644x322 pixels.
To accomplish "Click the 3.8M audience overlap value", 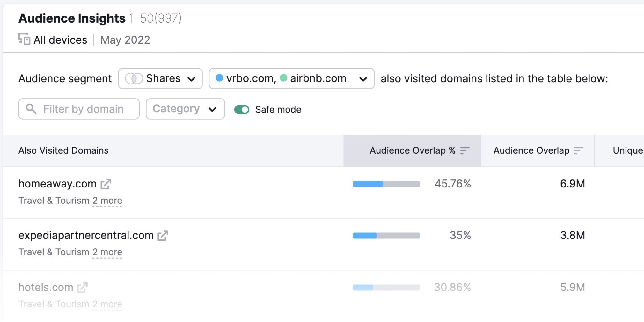I will (573, 235).
